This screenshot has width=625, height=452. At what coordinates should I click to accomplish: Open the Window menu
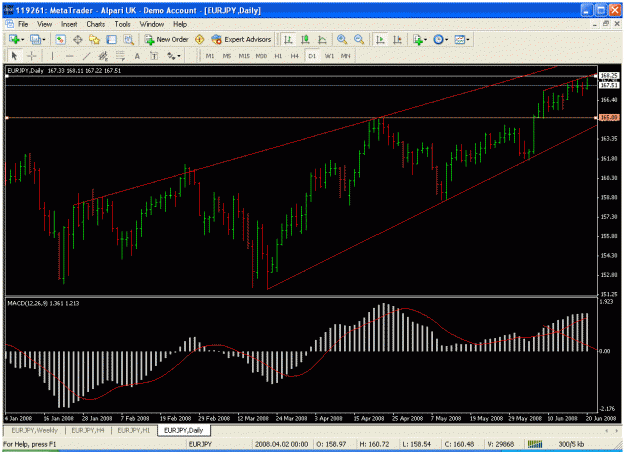point(151,24)
